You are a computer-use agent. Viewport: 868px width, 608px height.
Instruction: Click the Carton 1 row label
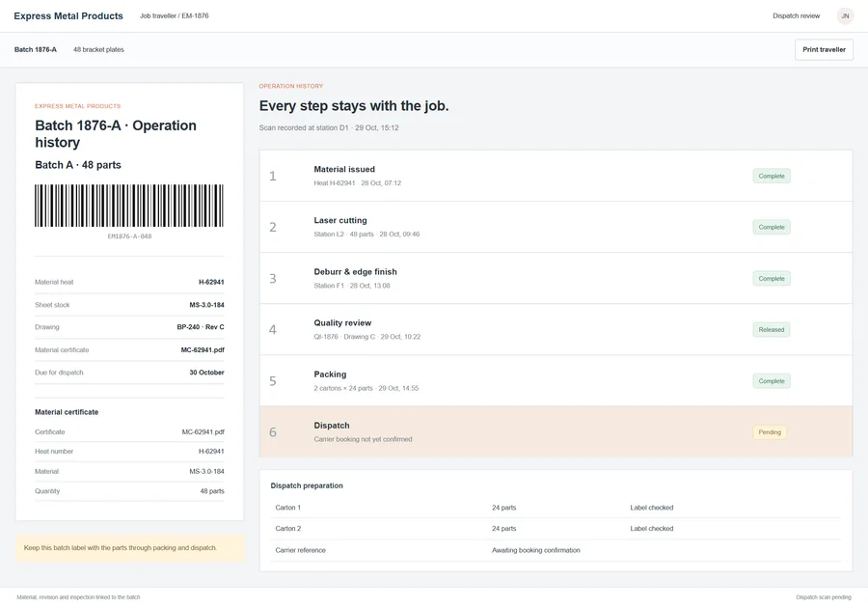pyautogui.click(x=287, y=508)
